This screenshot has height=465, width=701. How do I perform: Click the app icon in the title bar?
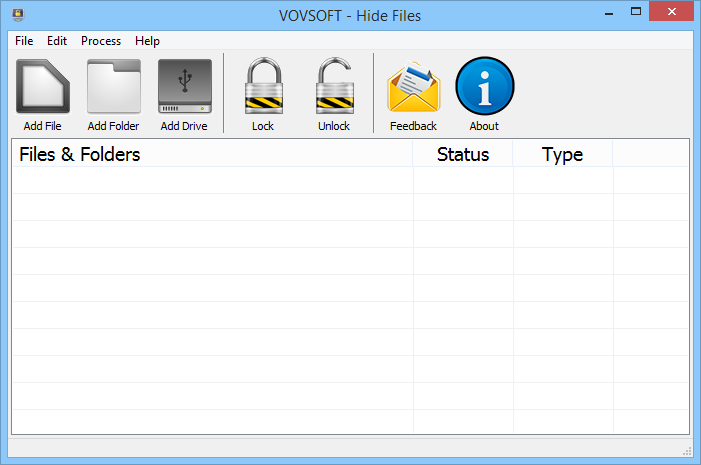tap(18, 15)
